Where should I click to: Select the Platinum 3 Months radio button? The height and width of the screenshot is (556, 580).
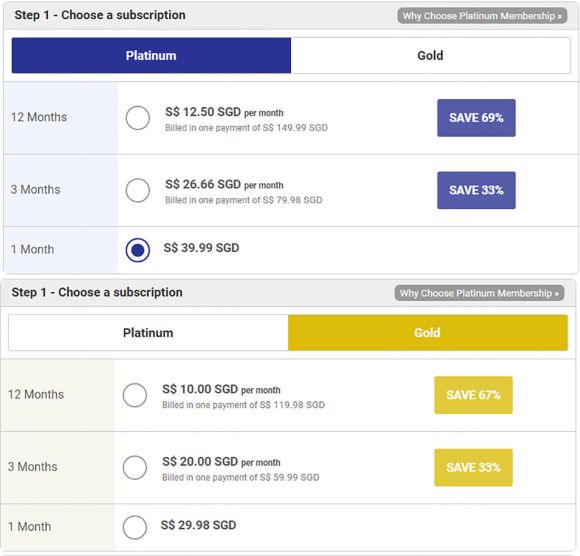138,191
